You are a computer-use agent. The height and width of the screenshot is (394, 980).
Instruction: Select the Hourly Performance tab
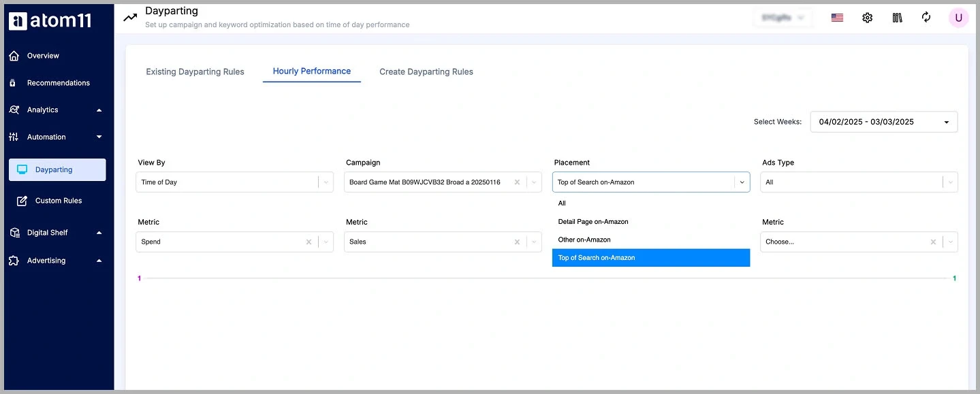point(312,71)
